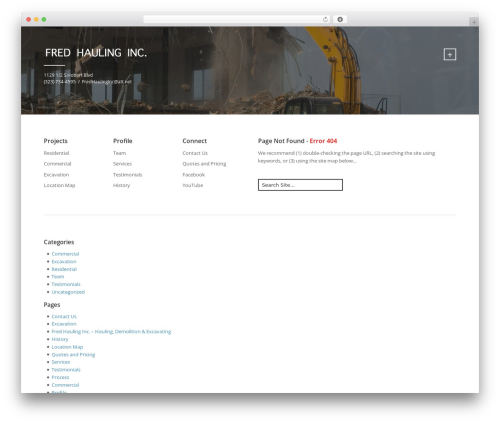Click the browser reload icon
This screenshot has height=423, width=500.
325,19
